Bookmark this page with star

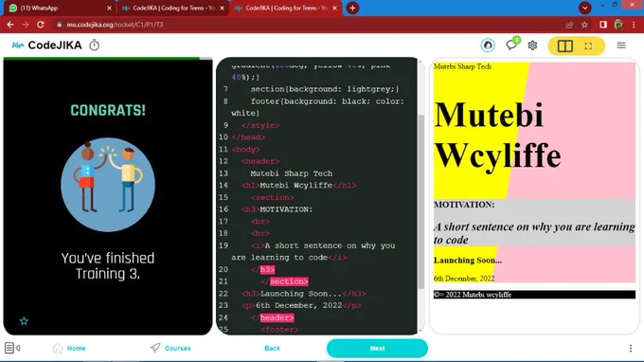pyautogui.click(x=584, y=25)
